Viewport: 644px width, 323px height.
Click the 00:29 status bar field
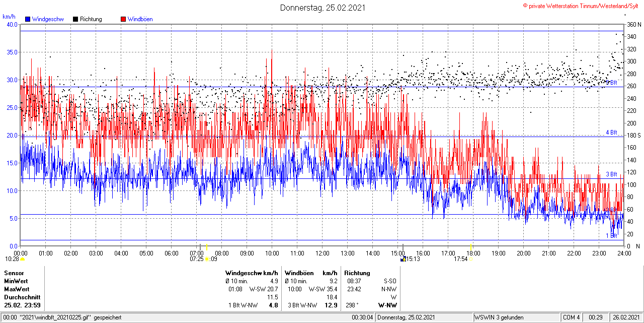596,317
